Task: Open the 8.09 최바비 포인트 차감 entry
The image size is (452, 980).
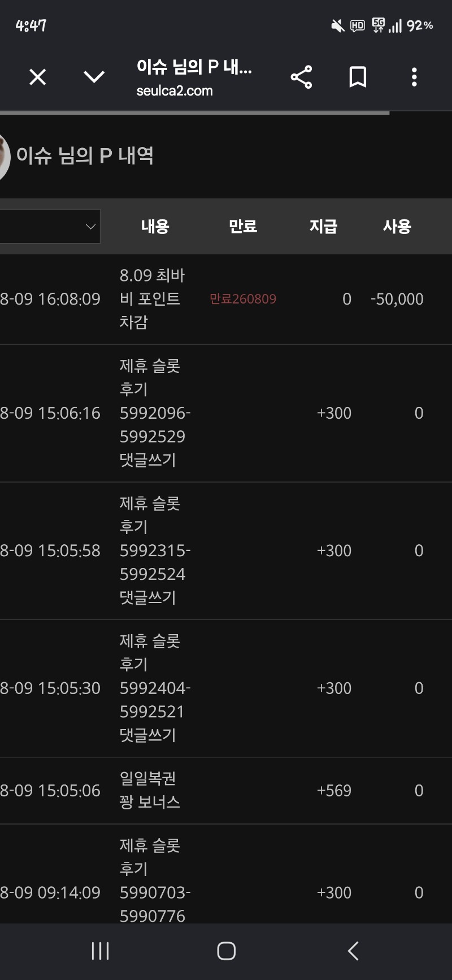Action: [x=226, y=299]
